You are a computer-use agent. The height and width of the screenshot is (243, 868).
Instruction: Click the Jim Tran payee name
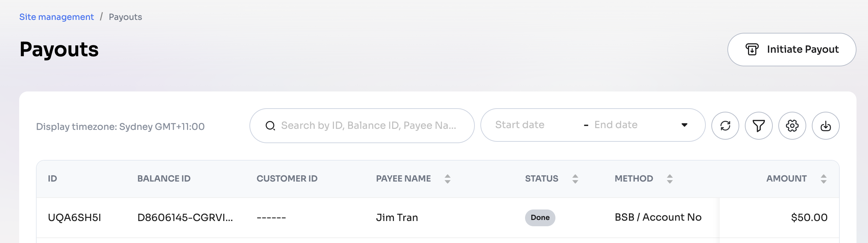point(397,218)
